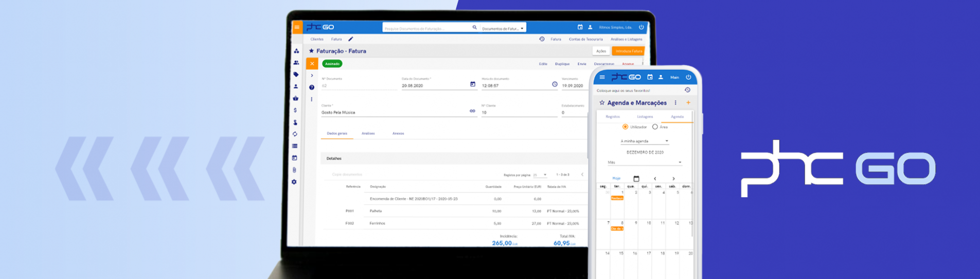Open the dollar sign sidebar icon
The image size is (980, 279).
pyautogui.click(x=295, y=110)
